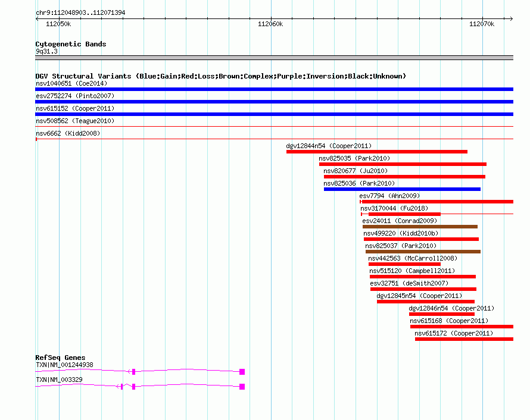Click the 'nsv442563 (McCarroll2008)' label
This screenshot has width=530, height=420.
(413, 258)
